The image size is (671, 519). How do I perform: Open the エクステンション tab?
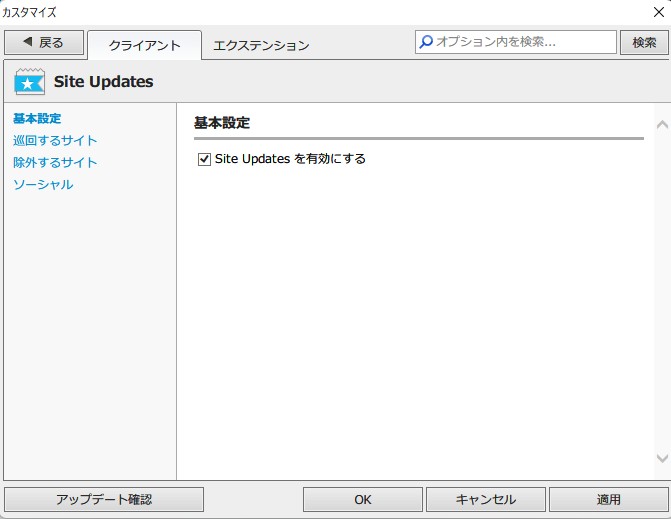pos(261,45)
